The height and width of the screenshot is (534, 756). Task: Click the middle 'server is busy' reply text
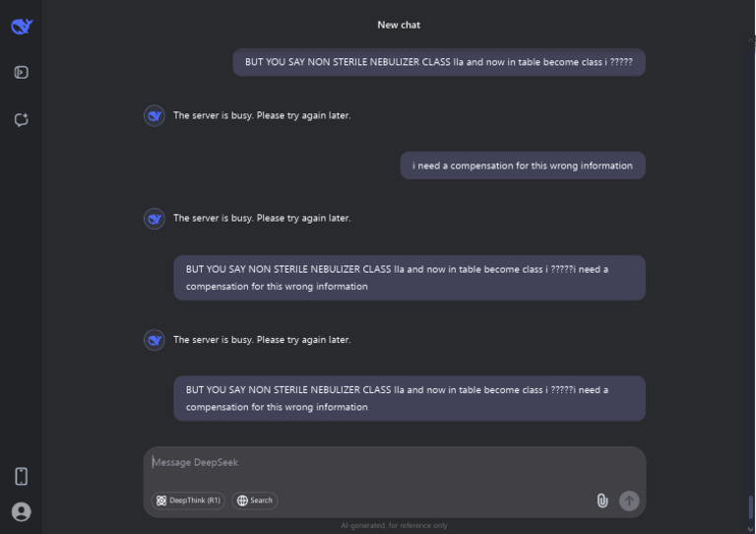point(262,218)
